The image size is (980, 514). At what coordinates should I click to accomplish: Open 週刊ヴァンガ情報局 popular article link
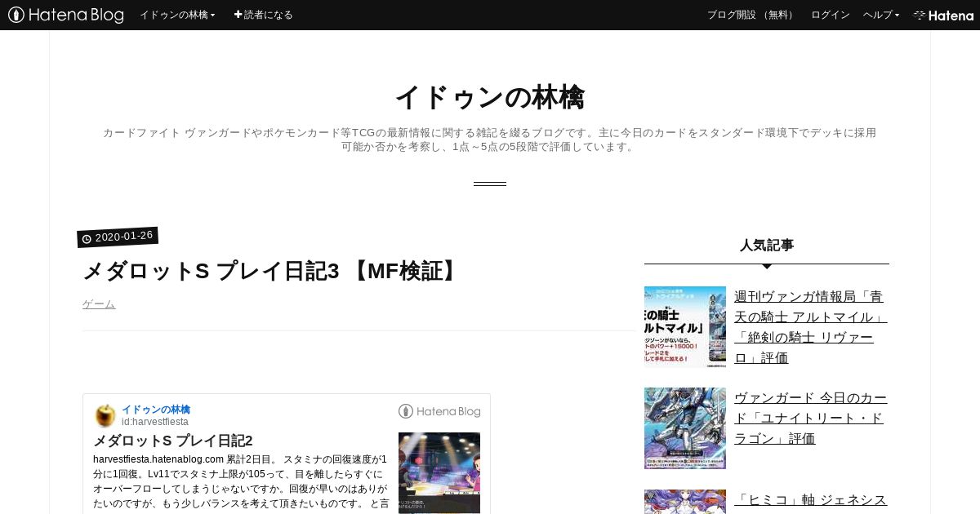click(x=811, y=327)
